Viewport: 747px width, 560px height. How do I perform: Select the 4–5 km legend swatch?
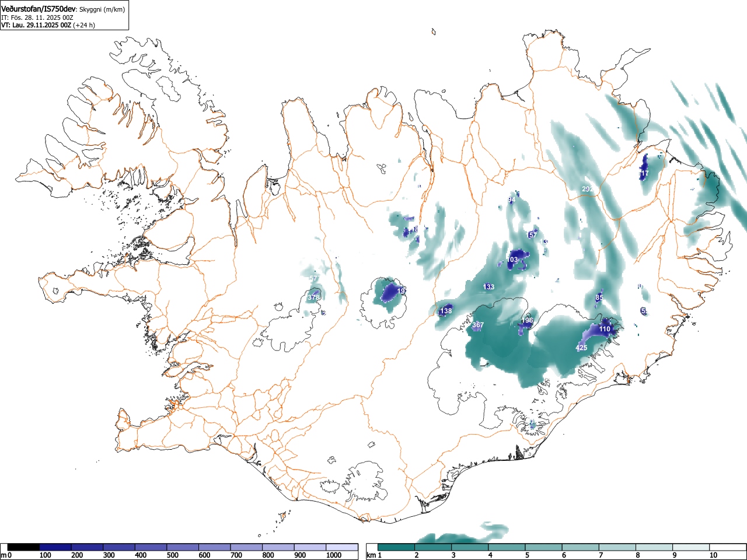click(507, 547)
